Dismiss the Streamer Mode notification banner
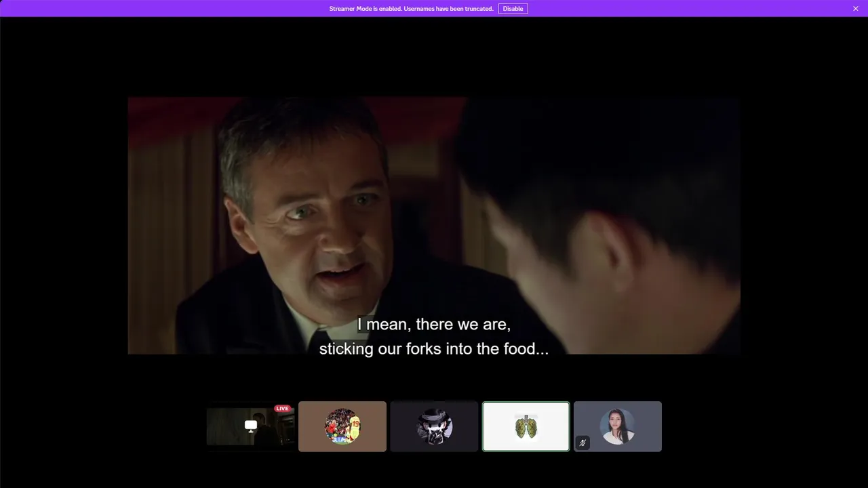The width and height of the screenshot is (868, 488). click(856, 9)
